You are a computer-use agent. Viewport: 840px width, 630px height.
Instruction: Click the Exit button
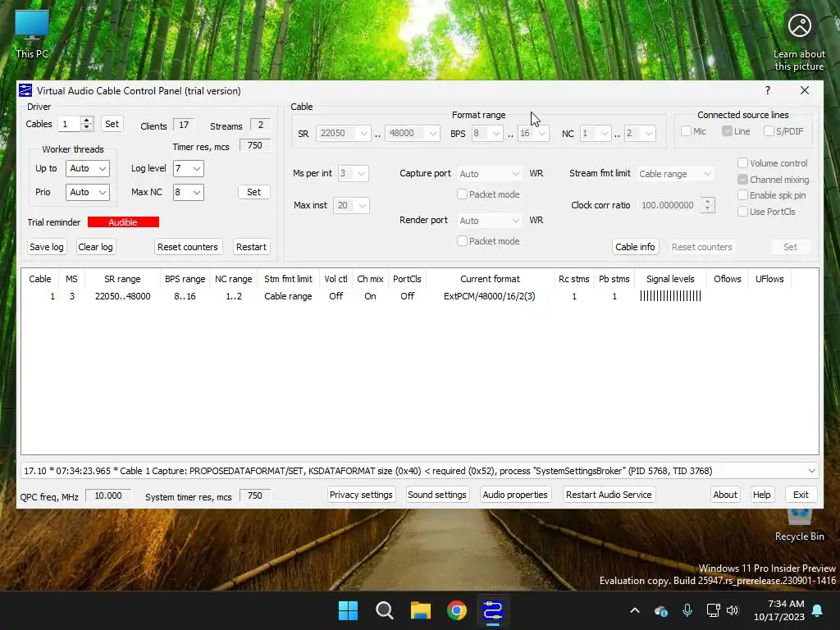coord(801,495)
